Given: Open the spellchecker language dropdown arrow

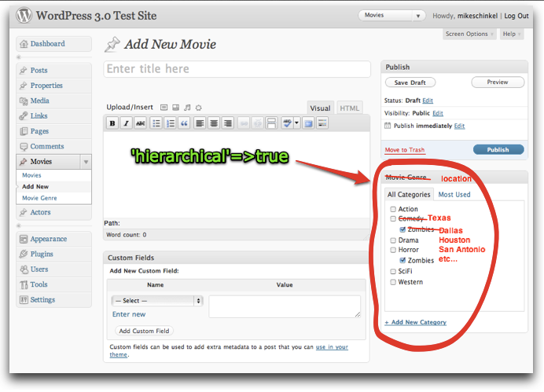Looking at the screenshot, I should (297, 123).
